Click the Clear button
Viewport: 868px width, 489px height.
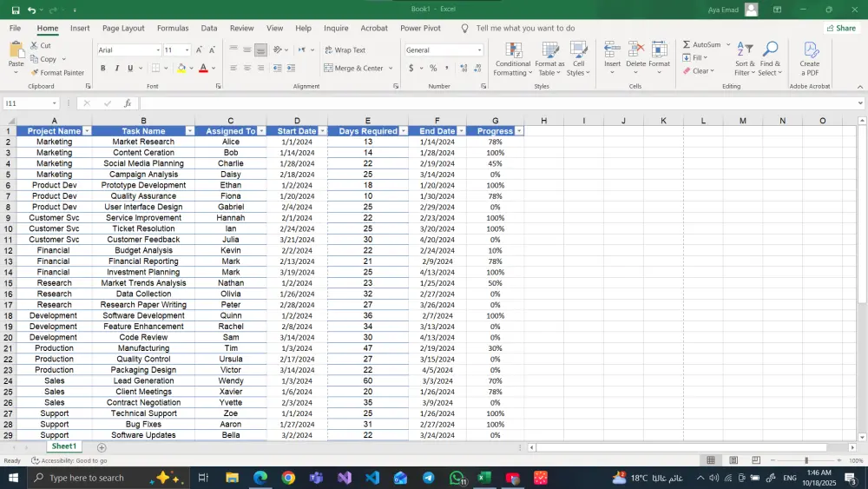tap(699, 71)
